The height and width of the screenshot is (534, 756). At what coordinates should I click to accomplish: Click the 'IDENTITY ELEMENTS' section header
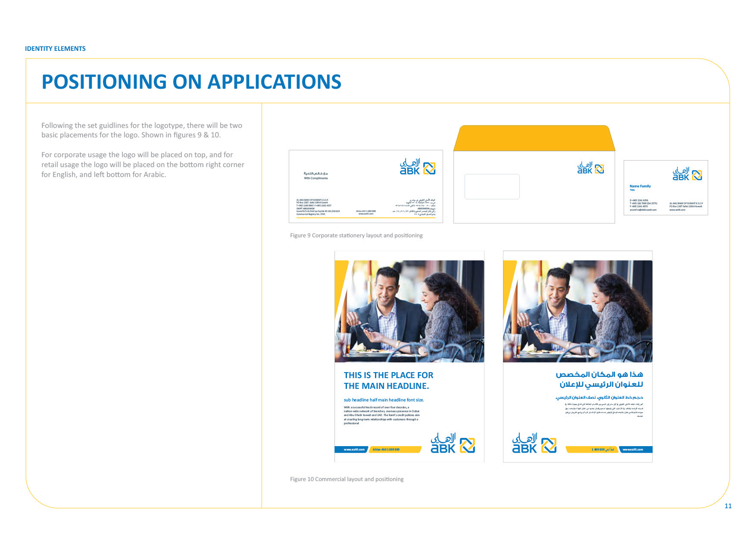click(x=55, y=49)
